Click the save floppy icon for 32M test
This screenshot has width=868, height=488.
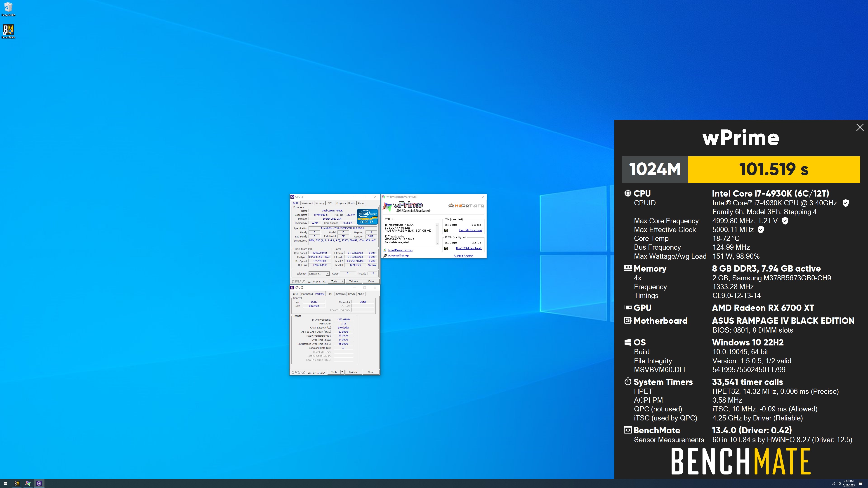coord(446,230)
